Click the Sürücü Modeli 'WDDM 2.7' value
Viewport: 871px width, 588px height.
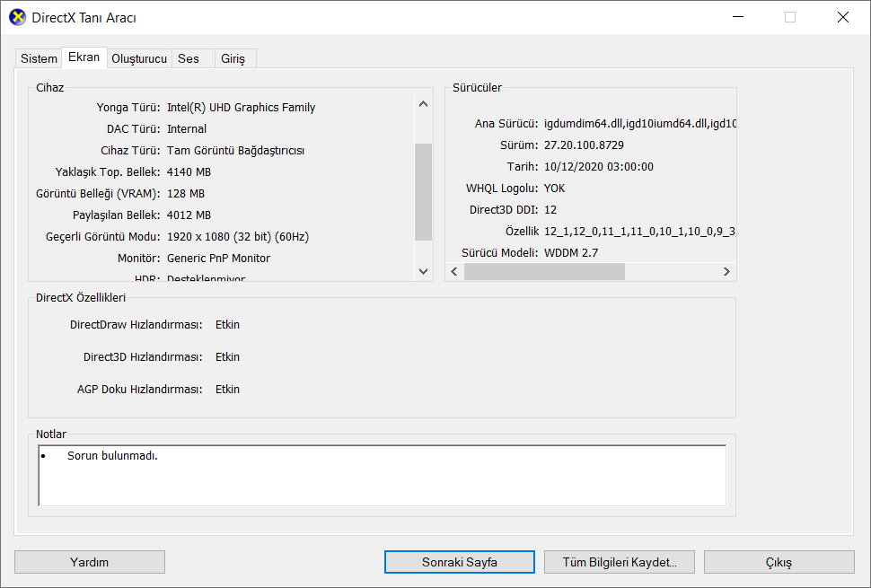pyautogui.click(x=571, y=252)
